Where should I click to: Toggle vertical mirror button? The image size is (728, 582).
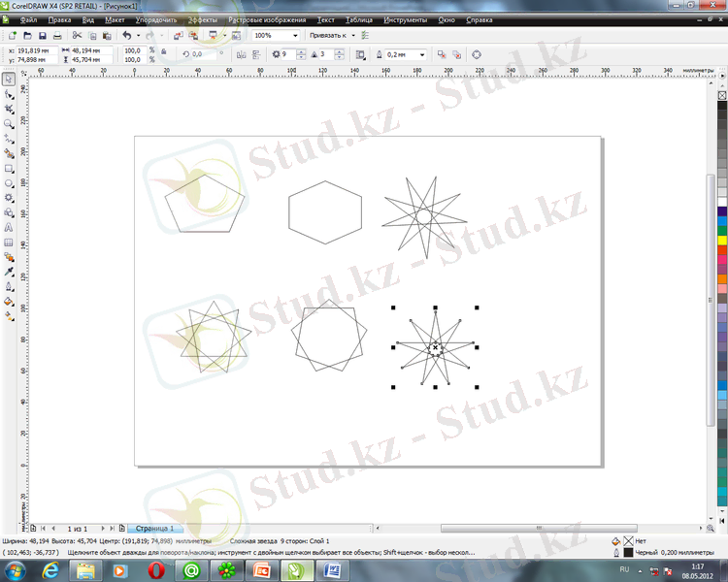256,54
